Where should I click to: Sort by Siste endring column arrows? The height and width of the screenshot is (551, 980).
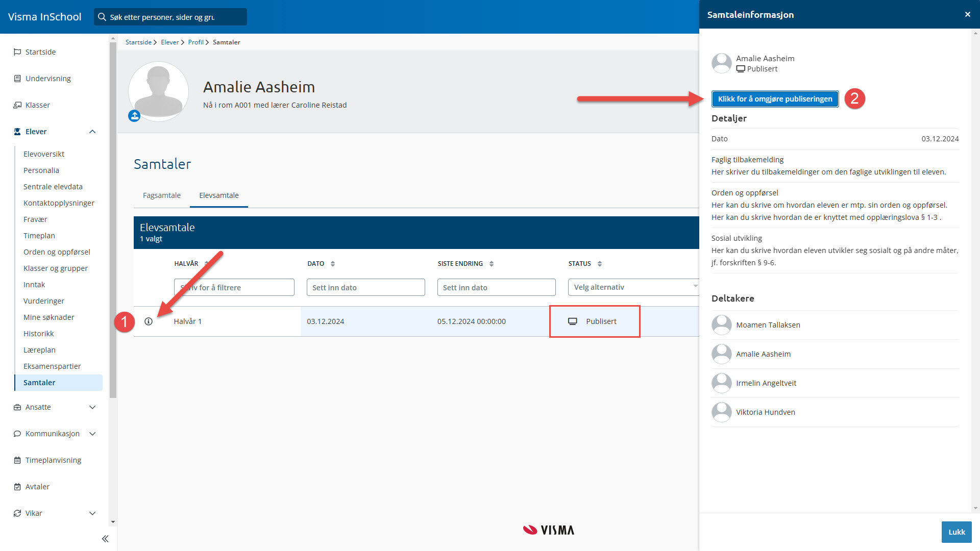pos(492,264)
